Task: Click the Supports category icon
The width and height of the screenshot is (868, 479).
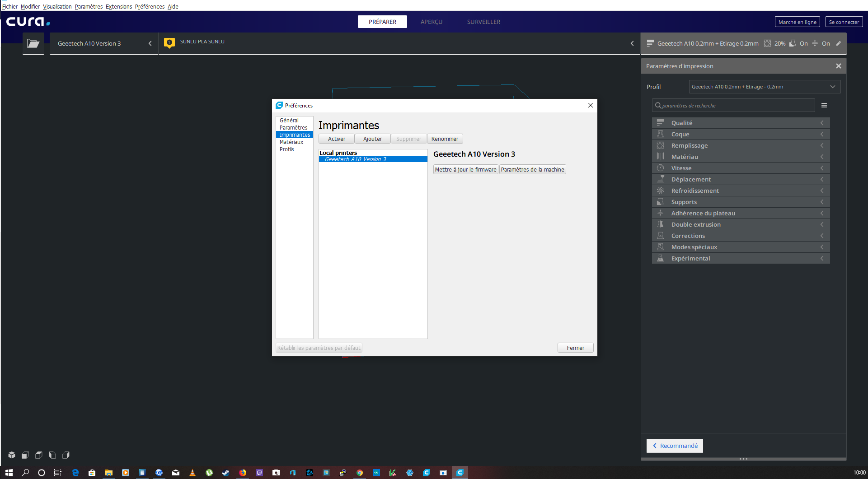Action: coord(660,202)
